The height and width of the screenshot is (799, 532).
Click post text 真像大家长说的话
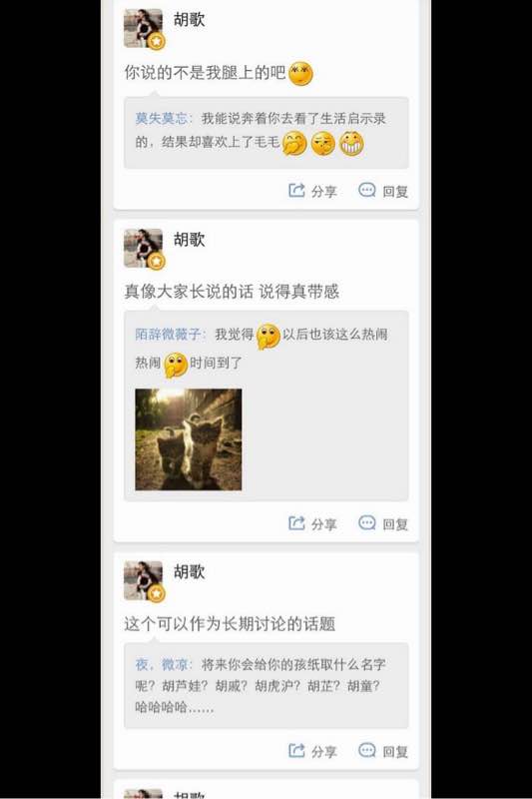point(189,292)
